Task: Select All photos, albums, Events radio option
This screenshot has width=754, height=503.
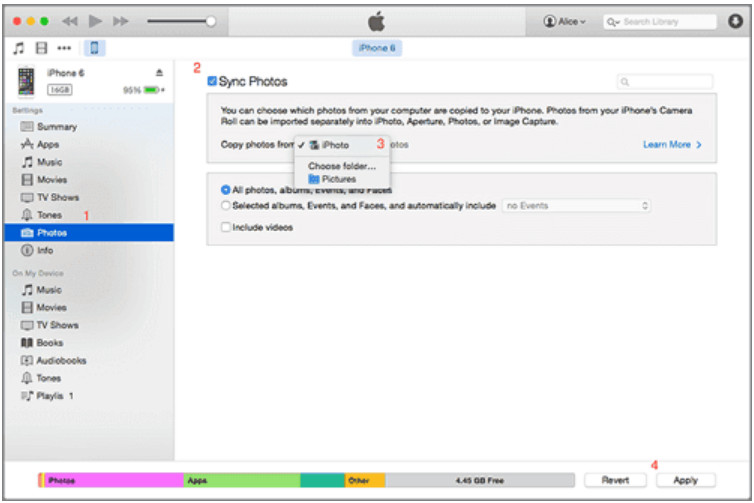Action: 226,190
